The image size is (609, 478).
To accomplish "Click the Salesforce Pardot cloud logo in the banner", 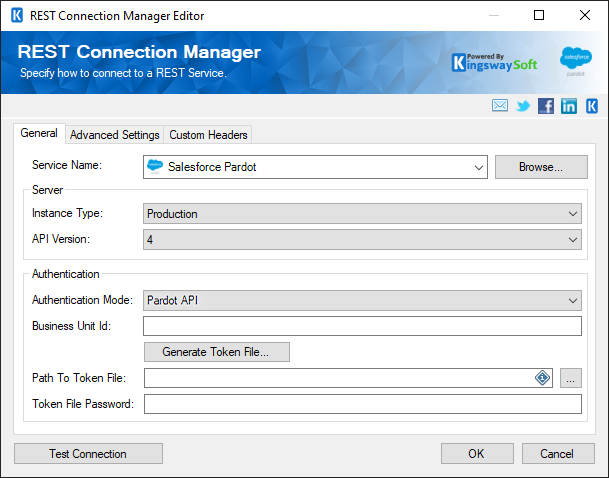I will [576, 61].
